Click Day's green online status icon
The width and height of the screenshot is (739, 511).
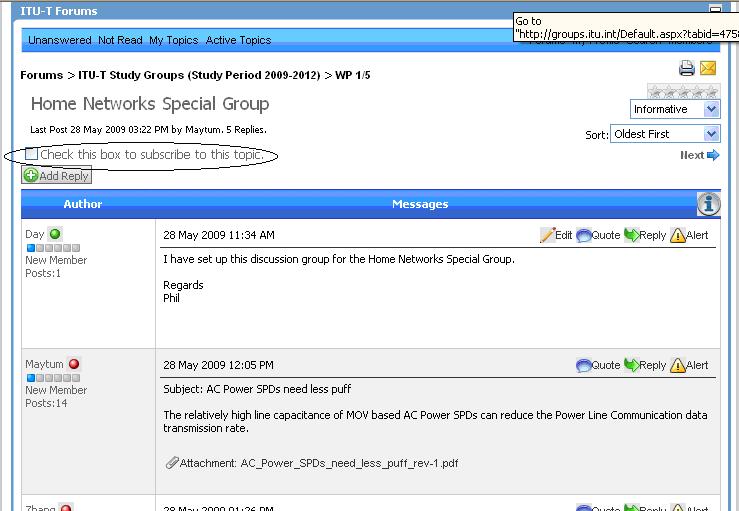click(x=55, y=234)
